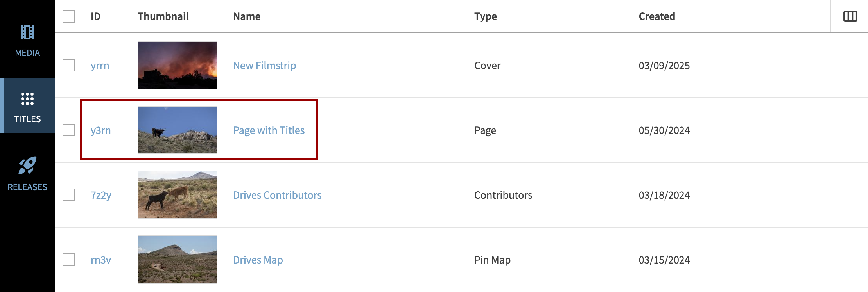Open the Drives Map hill thumbnail

(x=178, y=260)
